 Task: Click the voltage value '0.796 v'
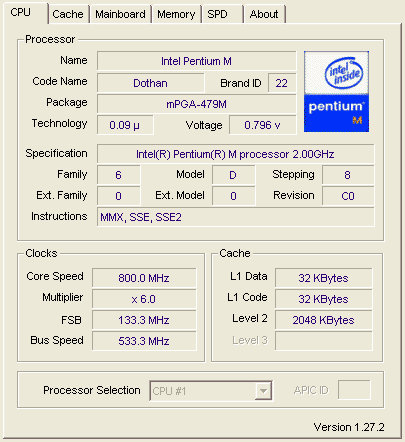(x=262, y=125)
